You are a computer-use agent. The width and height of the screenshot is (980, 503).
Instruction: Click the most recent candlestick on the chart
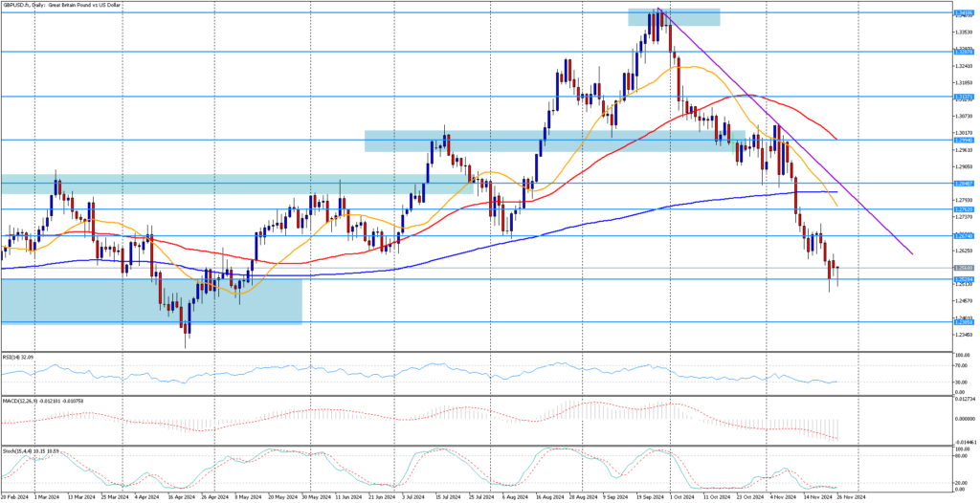pyautogui.click(x=838, y=273)
